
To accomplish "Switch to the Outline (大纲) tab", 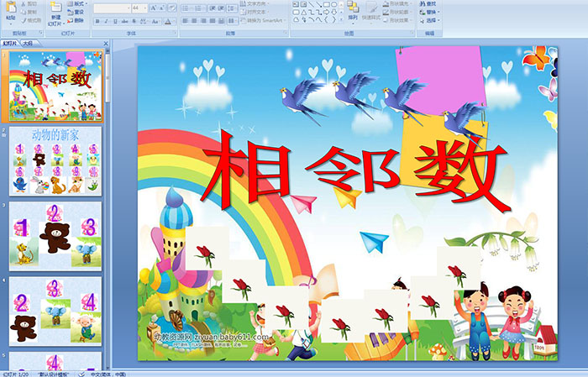I will click(x=28, y=43).
